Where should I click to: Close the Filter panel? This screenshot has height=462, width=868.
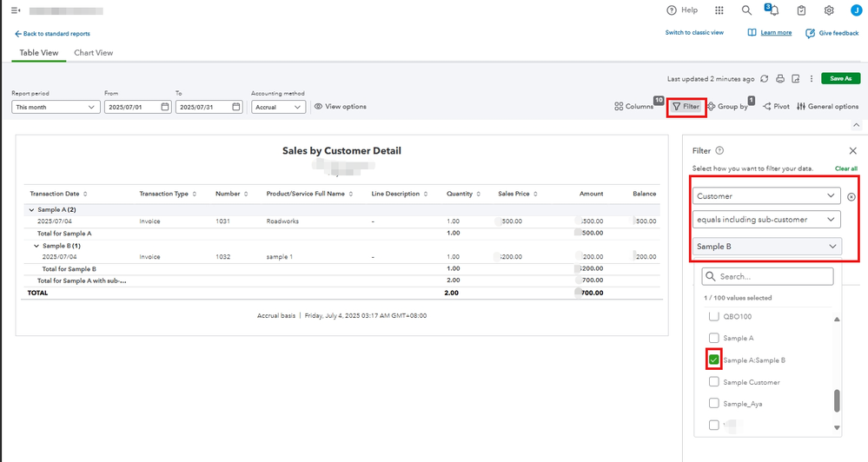[852, 151]
